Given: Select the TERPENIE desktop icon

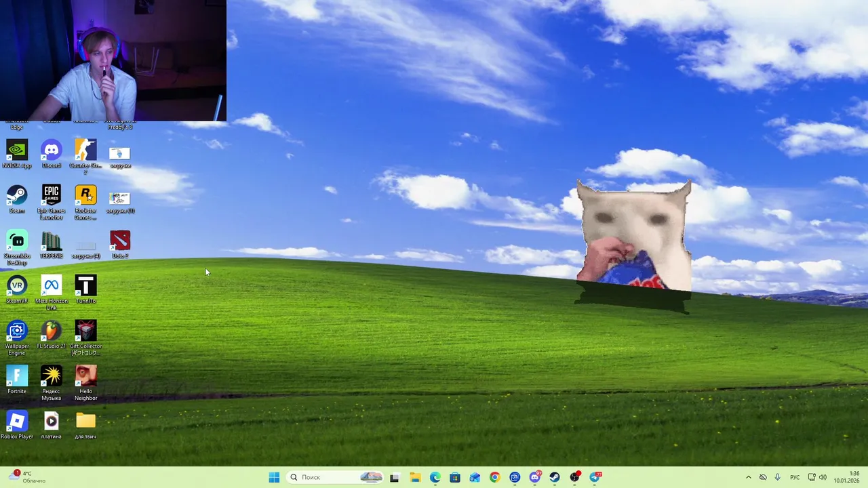Looking at the screenshot, I should 52,245.
